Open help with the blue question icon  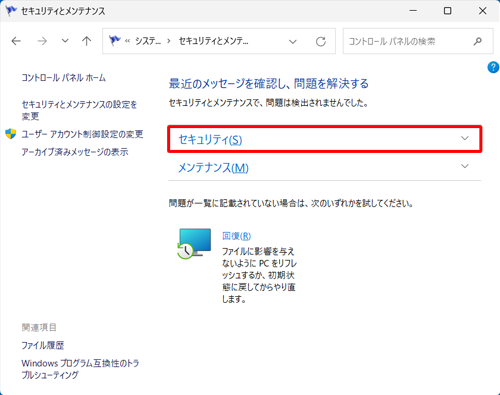coord(493,67)
